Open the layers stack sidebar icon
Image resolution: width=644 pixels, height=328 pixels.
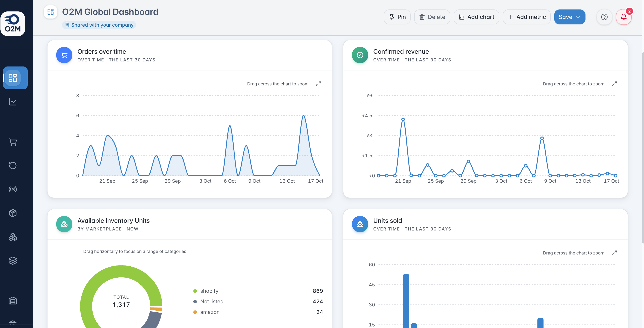coord(13,260)
